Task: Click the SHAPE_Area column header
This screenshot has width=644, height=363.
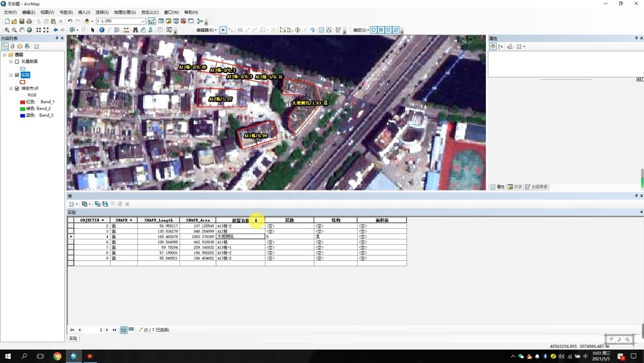Action: pyautogui.click(x=197, y=220)
